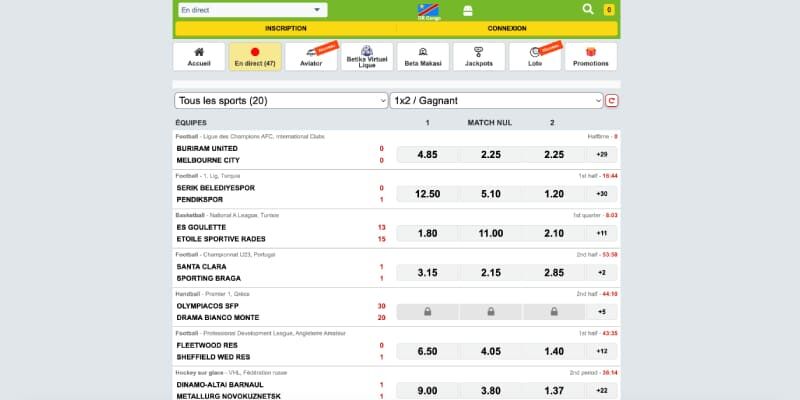800x400 pixels.
Task: Select 6.50 odds for Fleetwood Res
Action: pyautogui.click(x=428, y=351)
